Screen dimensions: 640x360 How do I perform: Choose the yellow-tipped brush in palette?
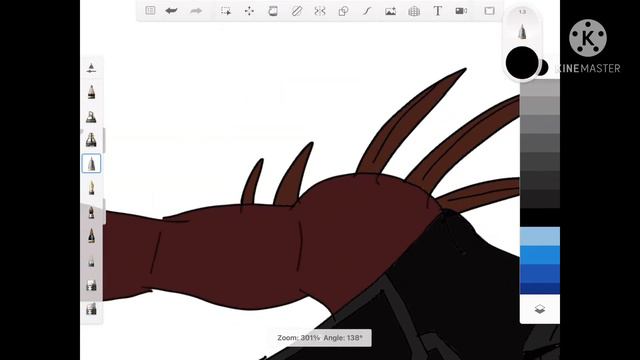[x=91, y=188]
